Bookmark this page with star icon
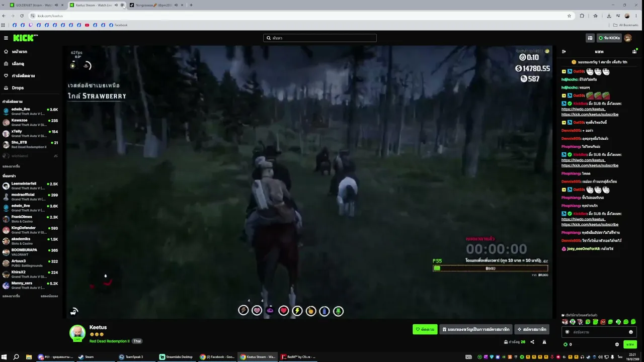644x362 pixels. pos(569,16)
